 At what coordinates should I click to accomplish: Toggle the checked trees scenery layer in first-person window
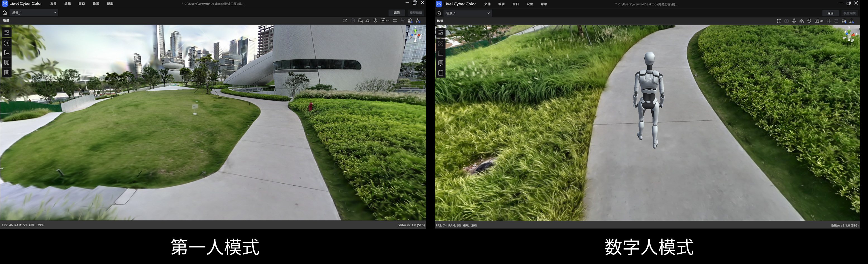[410, 21]
